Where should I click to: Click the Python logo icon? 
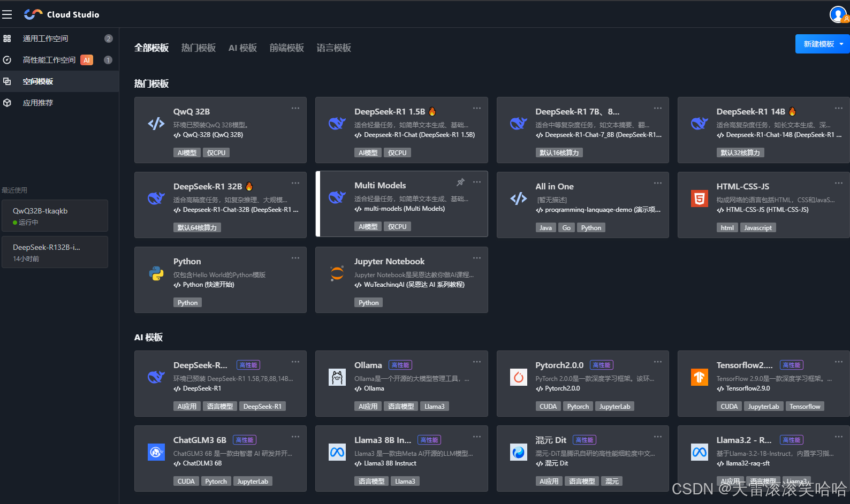point(156,273)
